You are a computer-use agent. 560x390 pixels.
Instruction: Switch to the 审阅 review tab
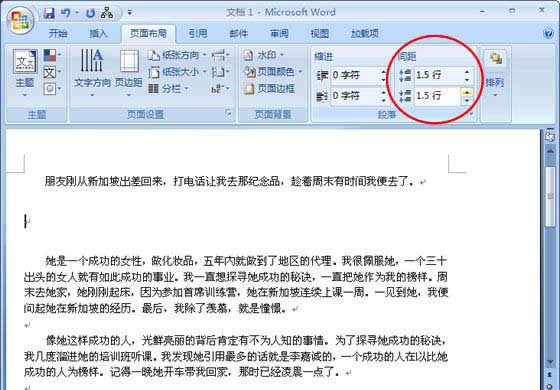pos(279,34)
